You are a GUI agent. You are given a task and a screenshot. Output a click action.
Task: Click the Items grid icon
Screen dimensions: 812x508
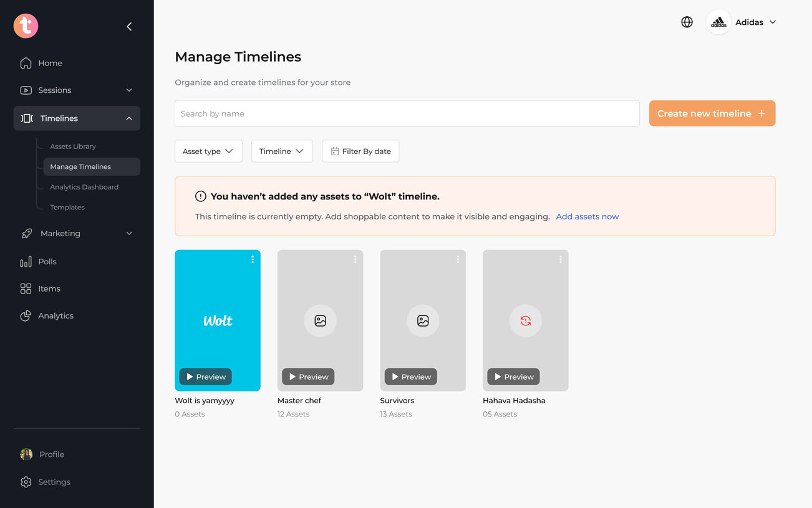[x=26, y=289]
